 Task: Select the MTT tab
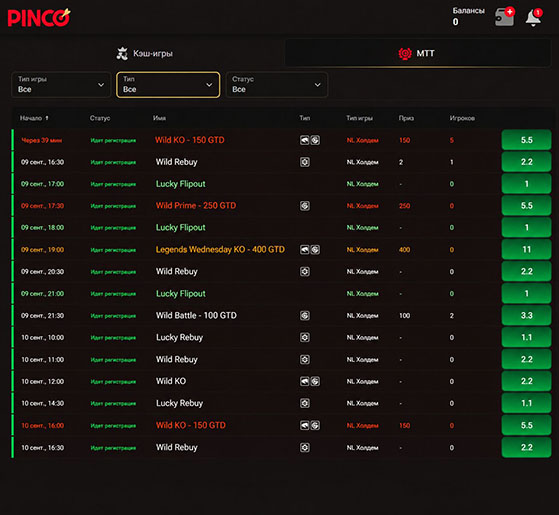[x=418, y=53]
